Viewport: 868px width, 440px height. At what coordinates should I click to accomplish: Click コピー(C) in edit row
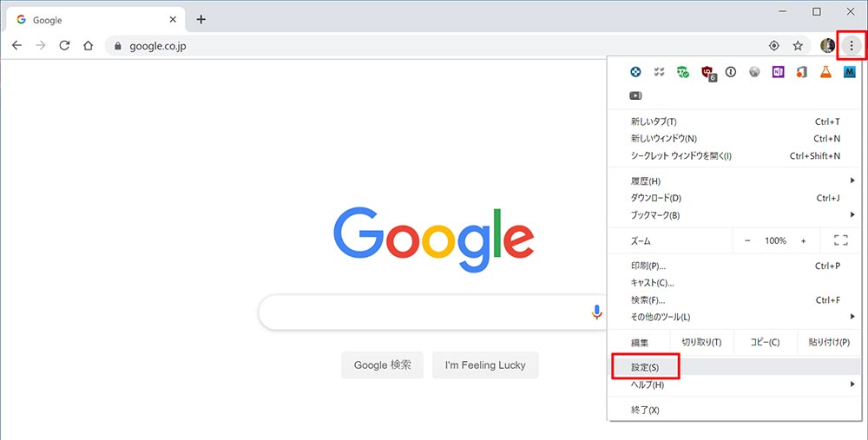tap(765, 343)
